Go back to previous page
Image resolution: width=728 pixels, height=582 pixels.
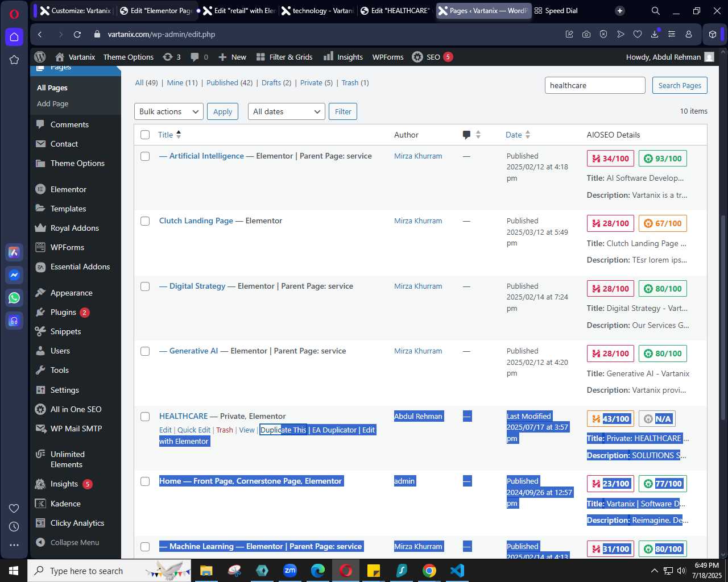(40, 34)
